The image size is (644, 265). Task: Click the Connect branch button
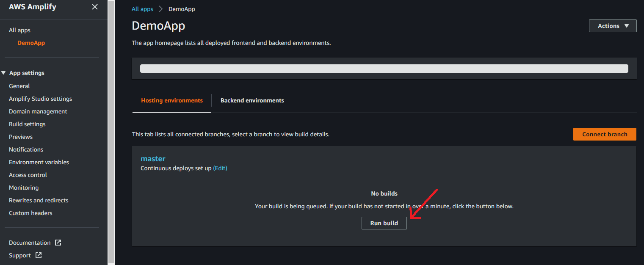[605, 134]
